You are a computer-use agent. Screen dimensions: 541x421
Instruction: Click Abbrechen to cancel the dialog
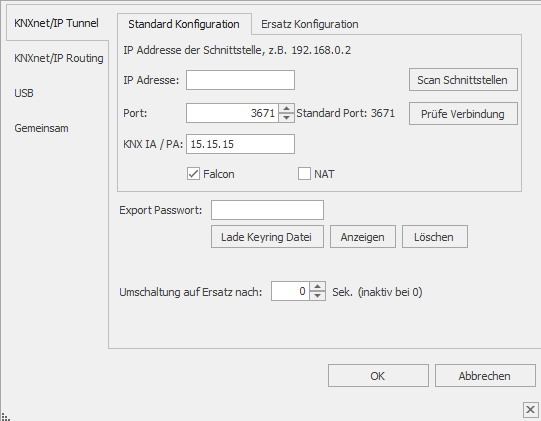click(485, 375)
